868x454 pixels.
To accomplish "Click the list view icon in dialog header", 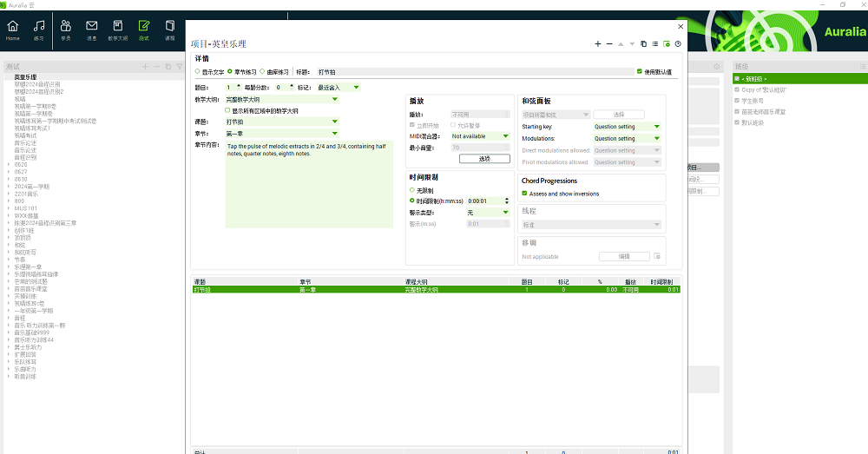I will coord(654,43).
